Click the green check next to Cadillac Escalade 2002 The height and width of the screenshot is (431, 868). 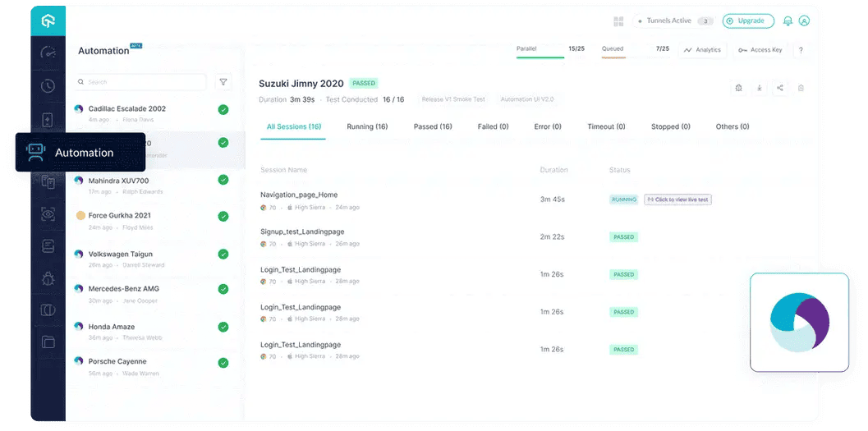point(223,109)
